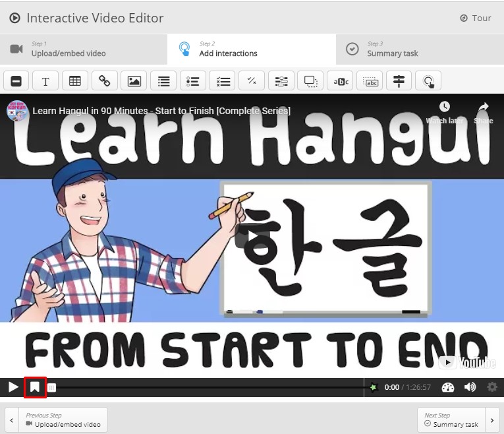The width and height of the screenshot is (504, 434).
Task: Switch to the Summary task step tab
Action: [x=420, y=49]
